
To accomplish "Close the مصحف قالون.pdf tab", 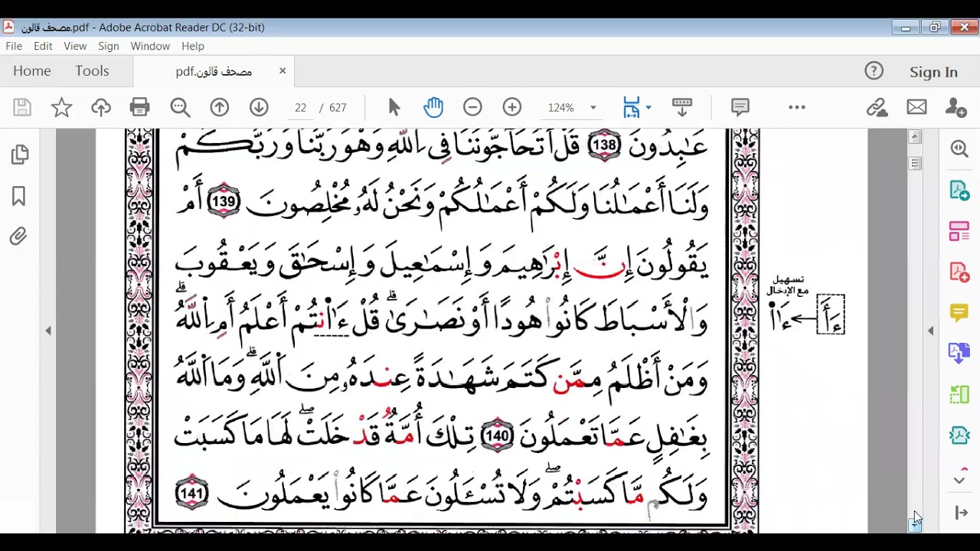I will coord(282,70).
